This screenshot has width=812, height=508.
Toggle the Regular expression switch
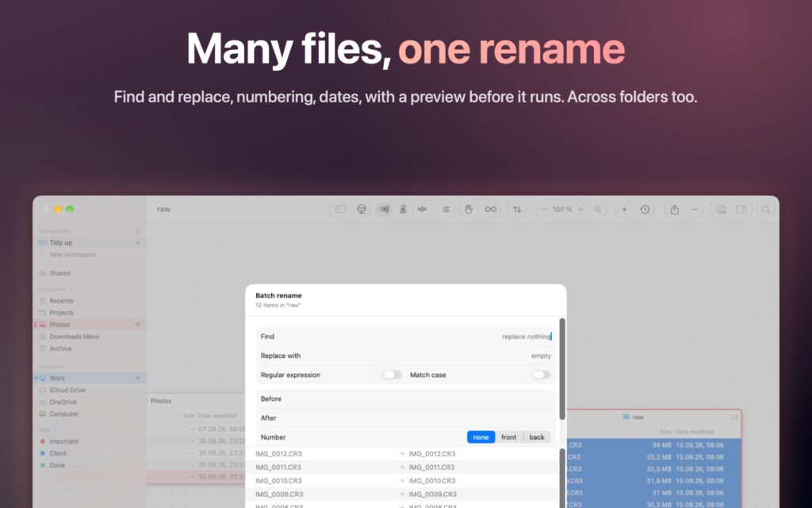392,375
